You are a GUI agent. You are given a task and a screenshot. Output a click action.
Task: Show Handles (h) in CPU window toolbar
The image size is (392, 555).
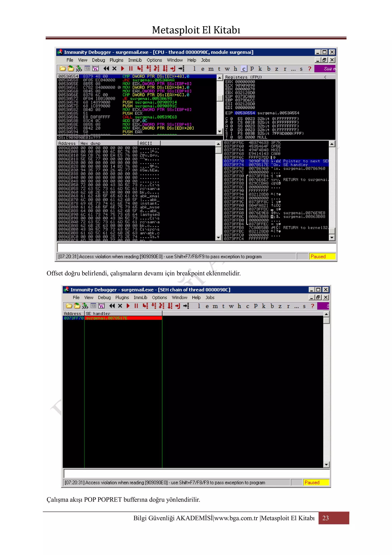click(235, 69)
